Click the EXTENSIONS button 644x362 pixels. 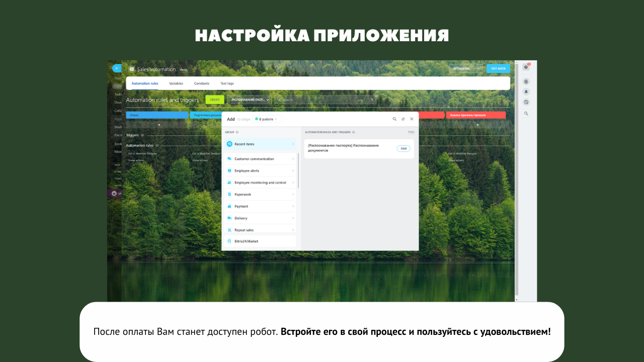coord(461,68)
